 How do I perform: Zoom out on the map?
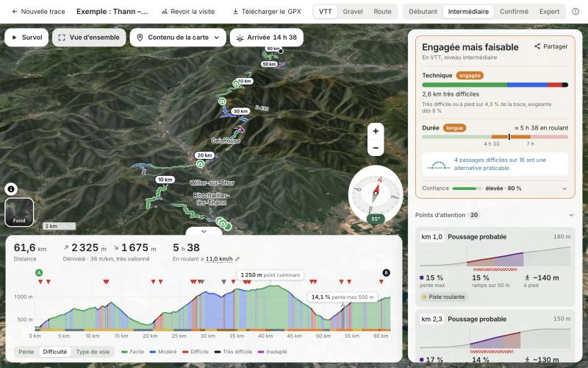click(376, 148)
